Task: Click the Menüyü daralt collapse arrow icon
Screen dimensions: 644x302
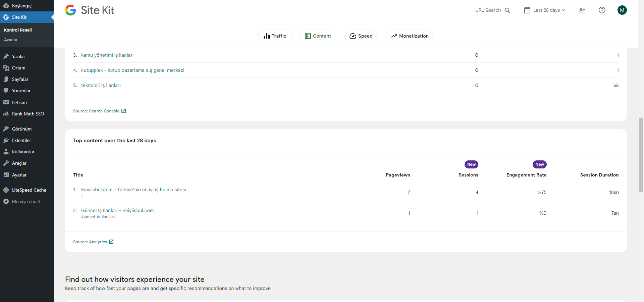Action: pos(6,201)
